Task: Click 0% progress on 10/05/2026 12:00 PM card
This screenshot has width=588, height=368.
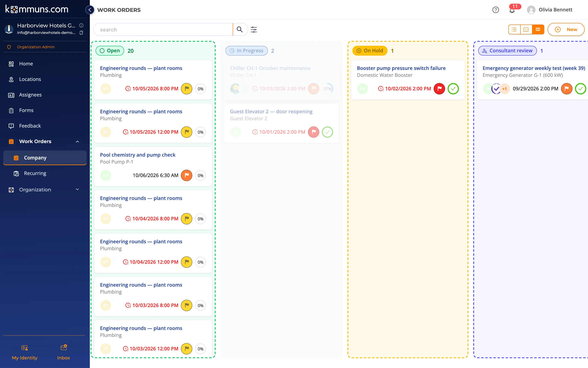Action: (200, 132)
